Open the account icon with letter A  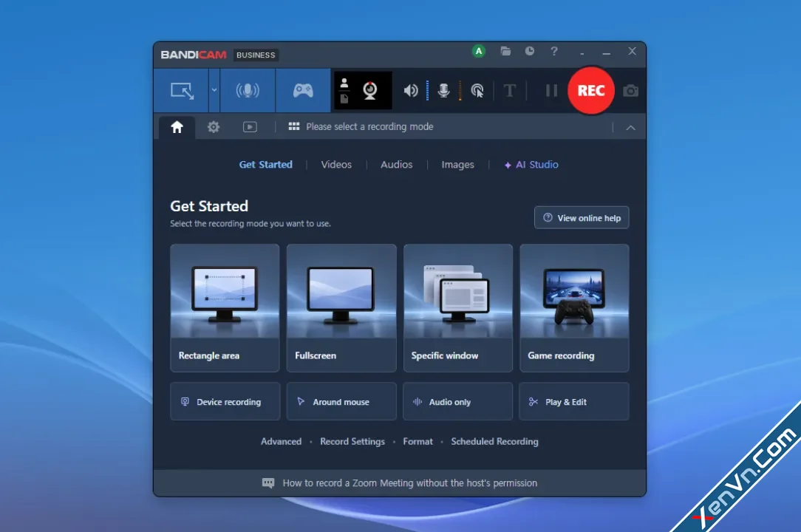pos(479,51)
